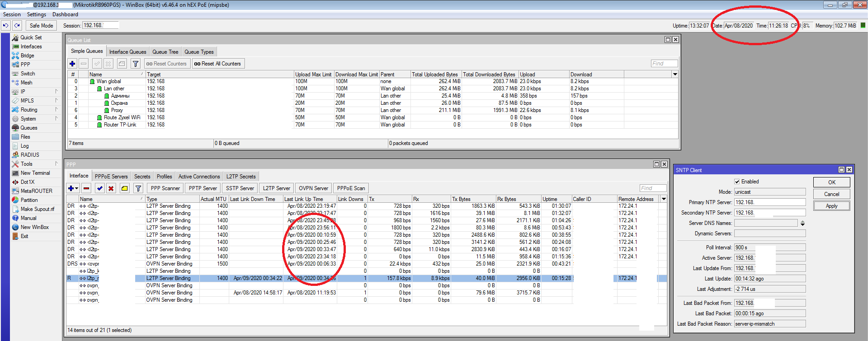Screen dimensions: 868x341
Task: Open Settings menu
Action: (37, 14)
